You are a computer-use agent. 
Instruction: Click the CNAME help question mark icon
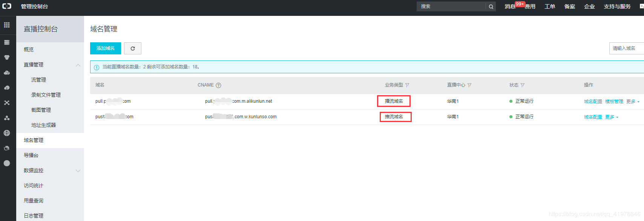(x=218, y=85)
